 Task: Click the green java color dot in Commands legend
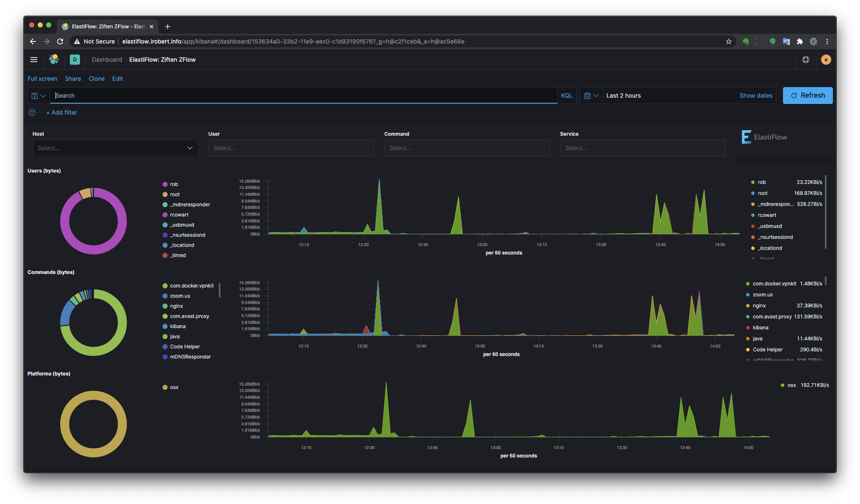click(x=165, y=337)
